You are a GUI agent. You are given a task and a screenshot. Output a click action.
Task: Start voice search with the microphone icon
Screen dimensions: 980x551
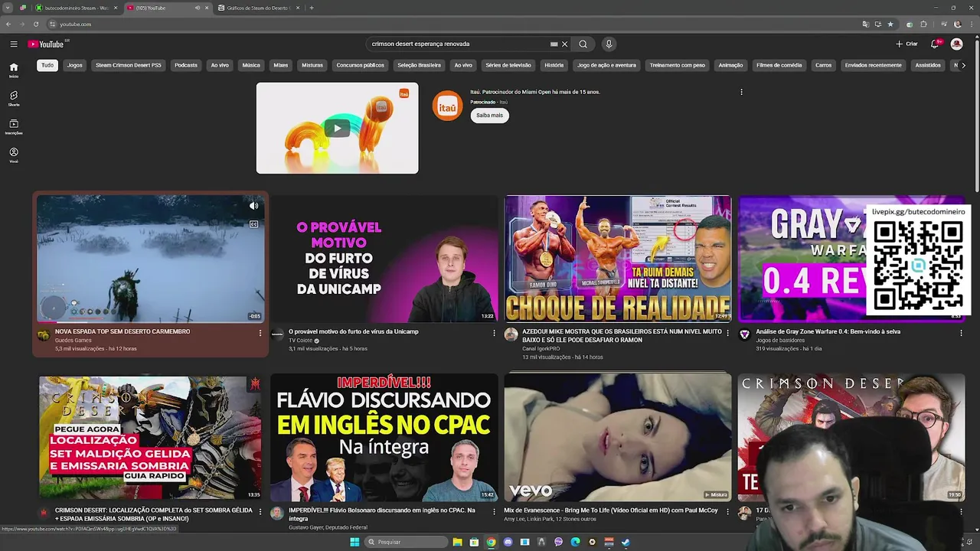pyautogui.click(x=609, y=44)
